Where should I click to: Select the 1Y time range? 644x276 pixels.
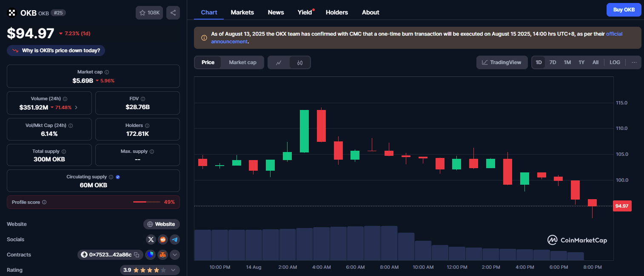[581, 62]
